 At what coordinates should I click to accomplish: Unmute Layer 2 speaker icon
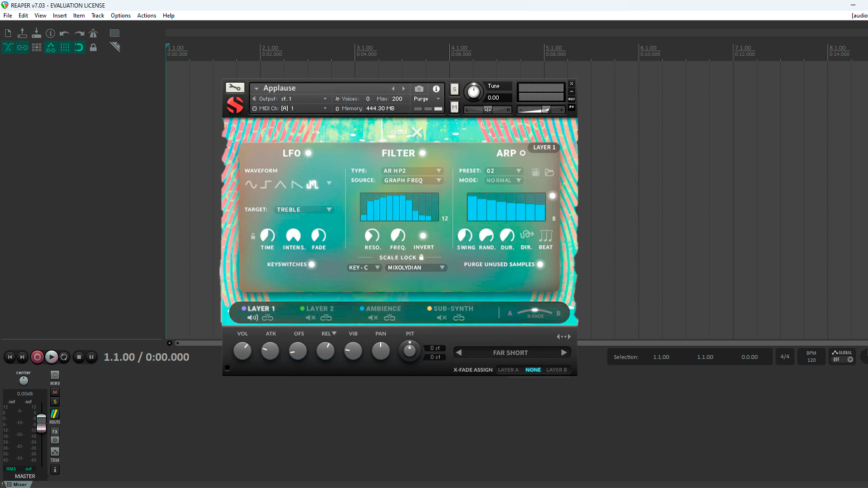pos(311,318)
